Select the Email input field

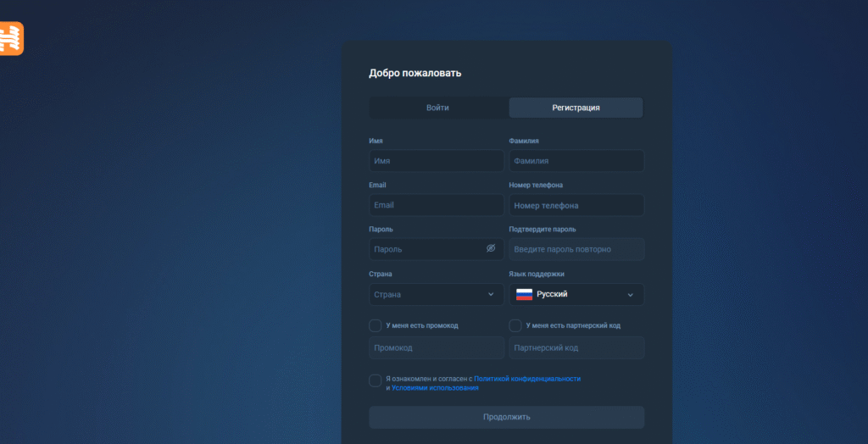[x=436, y=205]
